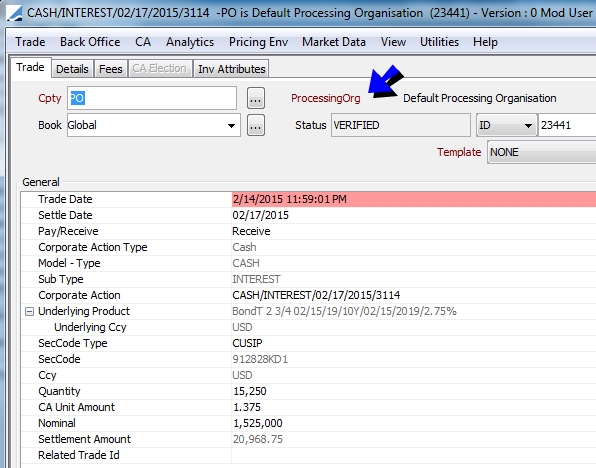Open the Book browse ellipsis button
The width and height of the screenshot is (596, 468).
pos(255,125)
